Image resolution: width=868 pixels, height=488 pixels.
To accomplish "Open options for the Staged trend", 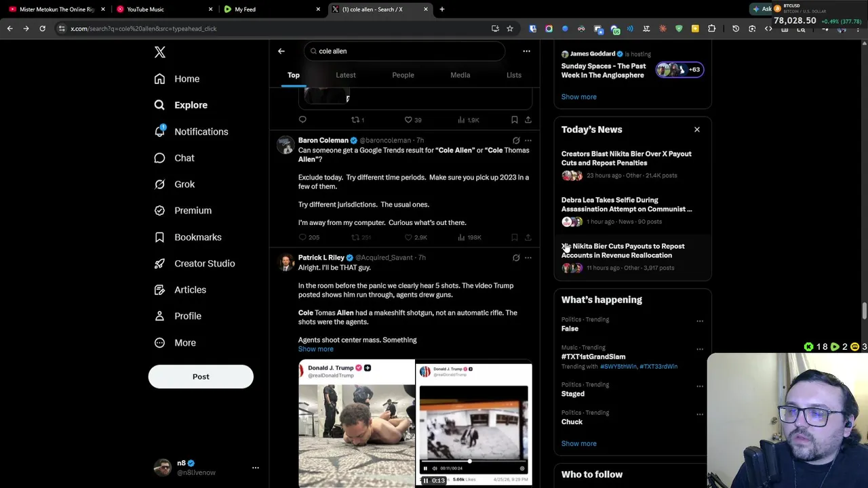I will click(700, 386).
